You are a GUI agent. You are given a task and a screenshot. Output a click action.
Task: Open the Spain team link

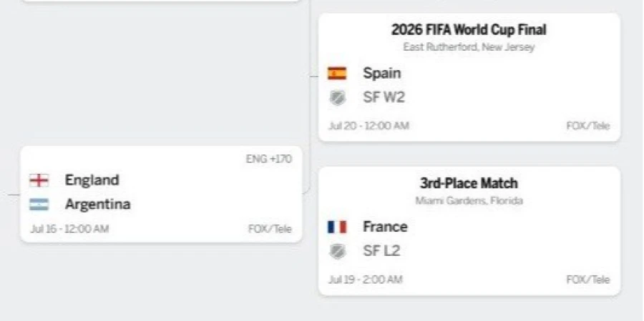coord(381,74)
